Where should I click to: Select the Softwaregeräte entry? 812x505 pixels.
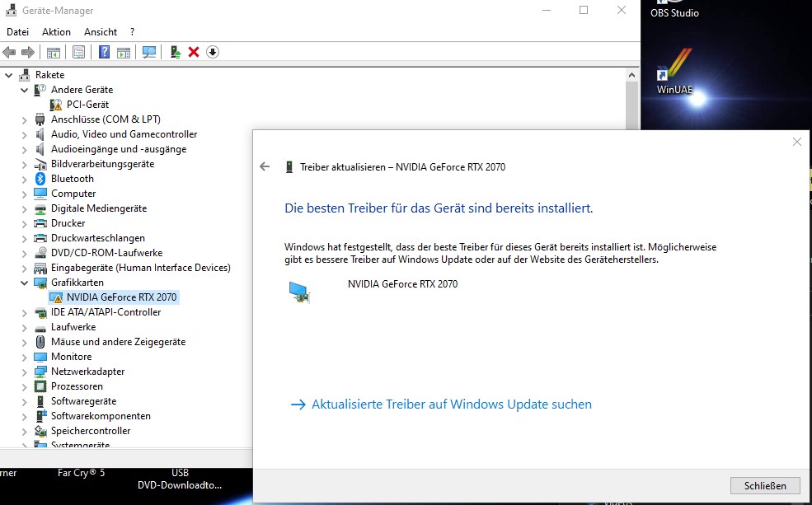(x=83, y=401)
